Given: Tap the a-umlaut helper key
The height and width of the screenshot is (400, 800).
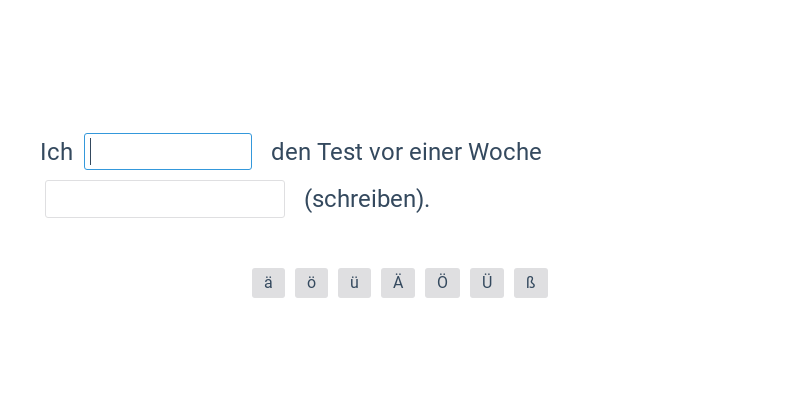Looking at the screenshot, I should (x=268, y=283).
